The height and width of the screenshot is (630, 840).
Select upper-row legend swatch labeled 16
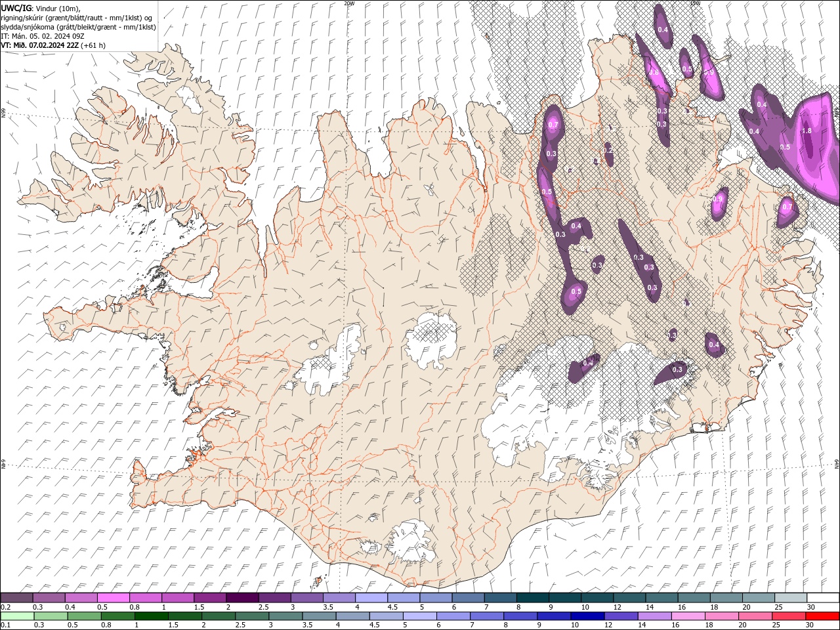tap(694, 598)
